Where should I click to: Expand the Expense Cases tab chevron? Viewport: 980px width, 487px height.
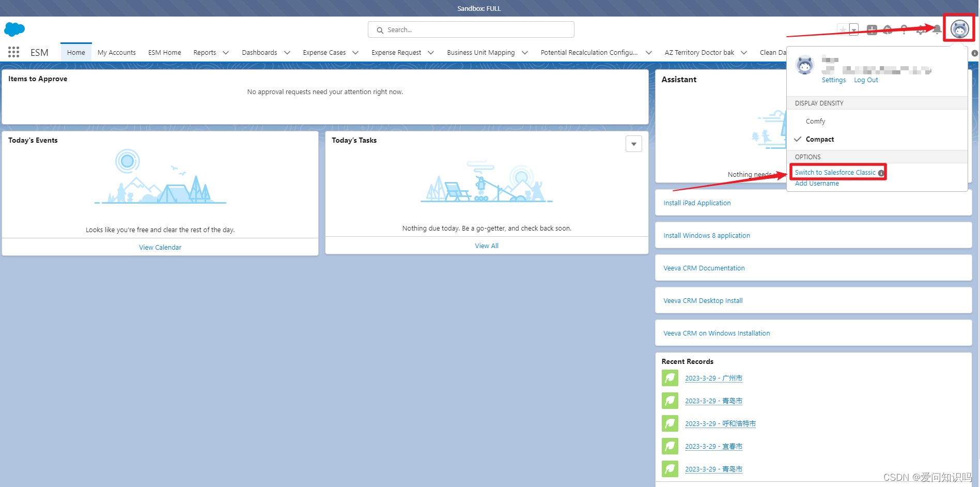355,53
